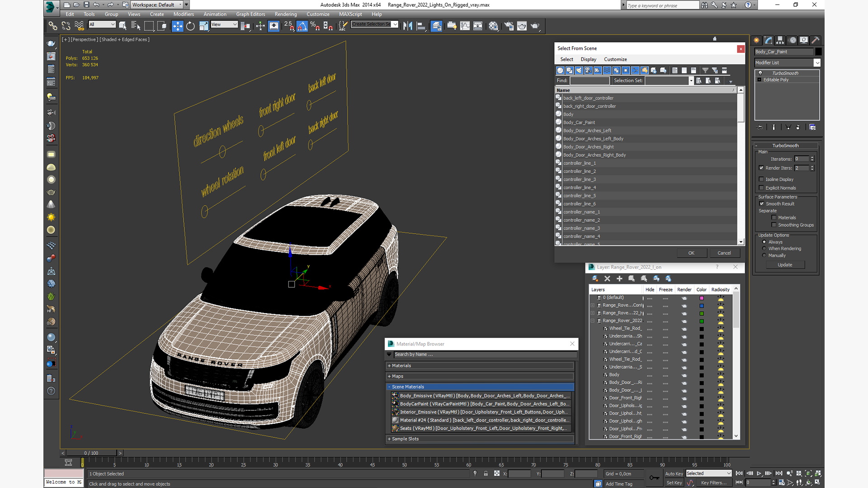
Task: Switch to the Display command panel tab
Action: point(804,40)
